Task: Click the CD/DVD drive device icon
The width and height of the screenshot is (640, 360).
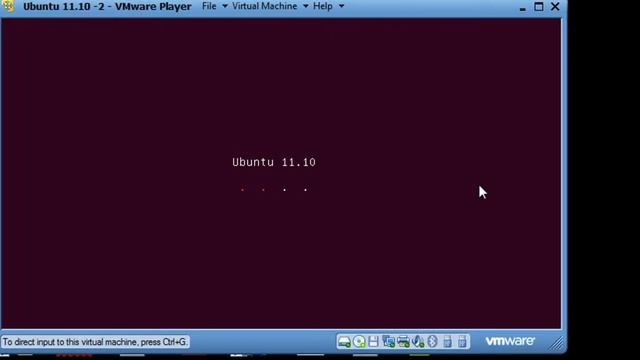Action: pos(359,342)
